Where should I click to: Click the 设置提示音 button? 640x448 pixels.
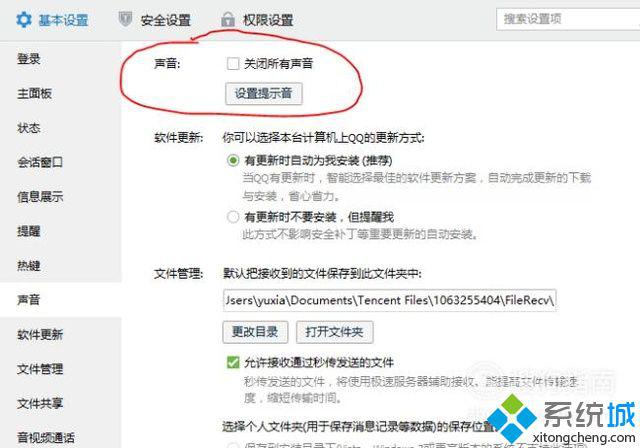coord(264,94)
